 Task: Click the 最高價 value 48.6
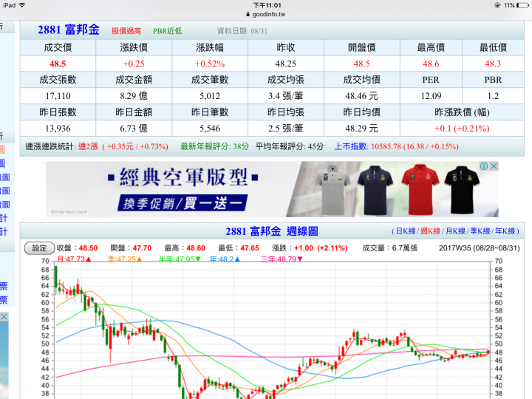coord(431,64)
